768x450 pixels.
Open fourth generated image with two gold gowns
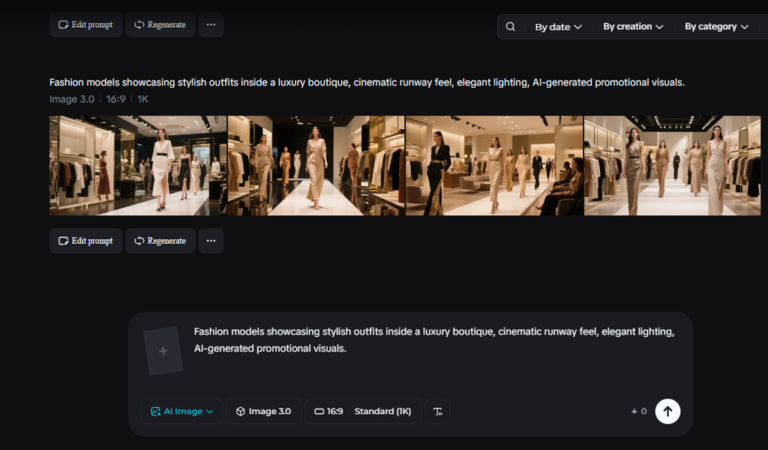[672, 166]
